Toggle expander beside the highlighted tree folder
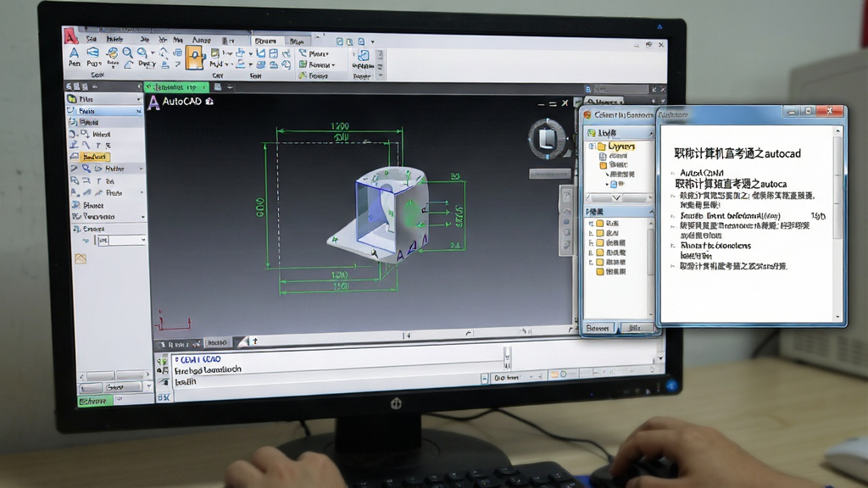The height and width of the screenshot is (488, 868). click(x=592, y=146)
